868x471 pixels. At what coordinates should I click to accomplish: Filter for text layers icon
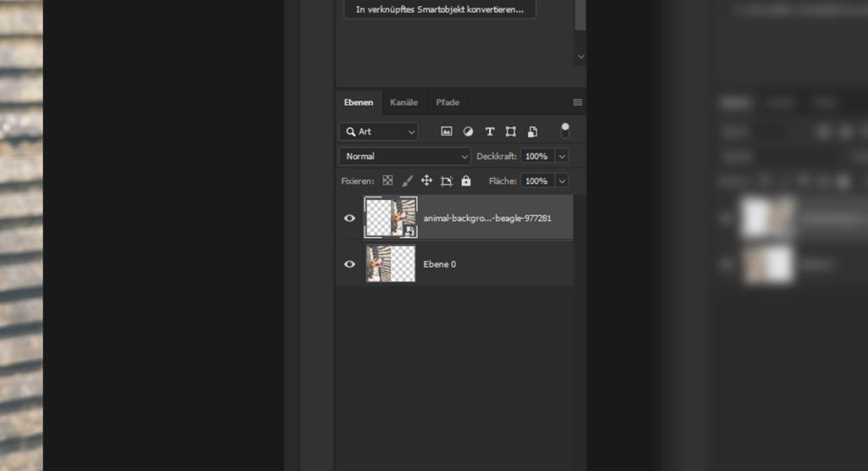point(489,131)
